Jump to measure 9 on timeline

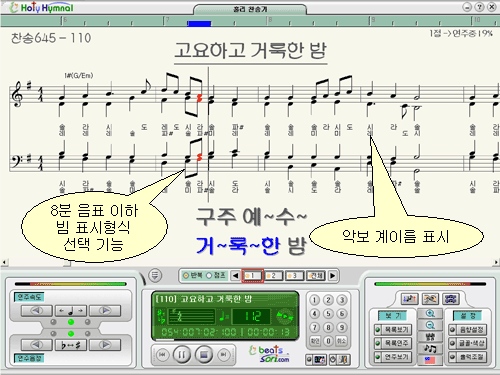(373, 21)
